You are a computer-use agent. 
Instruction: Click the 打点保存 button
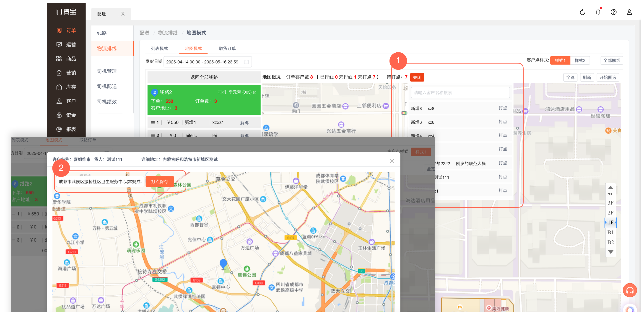tap(159, 182)
